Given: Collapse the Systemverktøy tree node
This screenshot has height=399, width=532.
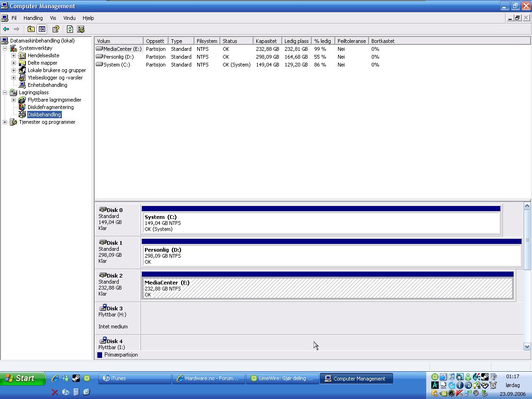Looking at the screenshot, I should click(5, 48).
